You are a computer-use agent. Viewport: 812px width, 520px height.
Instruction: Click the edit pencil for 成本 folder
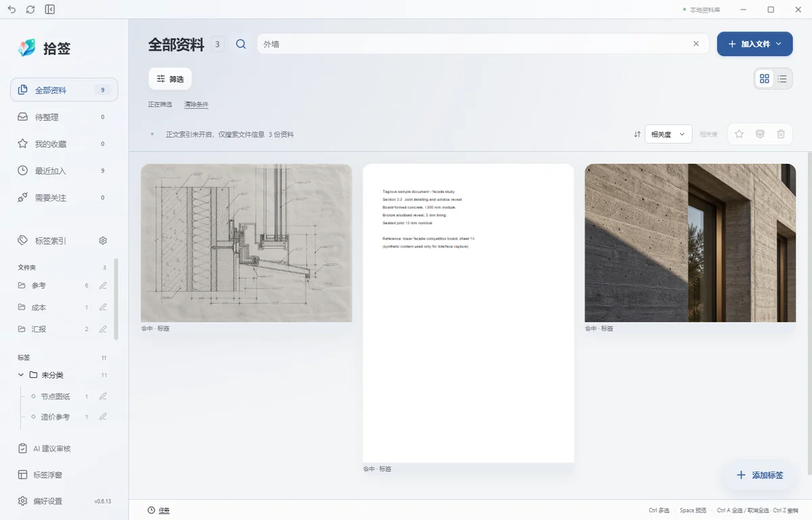coord(103,307)
